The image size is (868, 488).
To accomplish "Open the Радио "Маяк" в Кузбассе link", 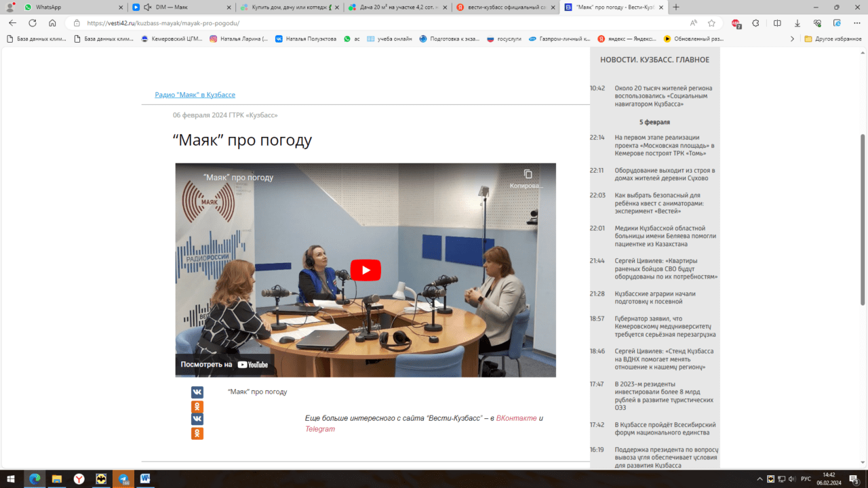I will (195, 95).
